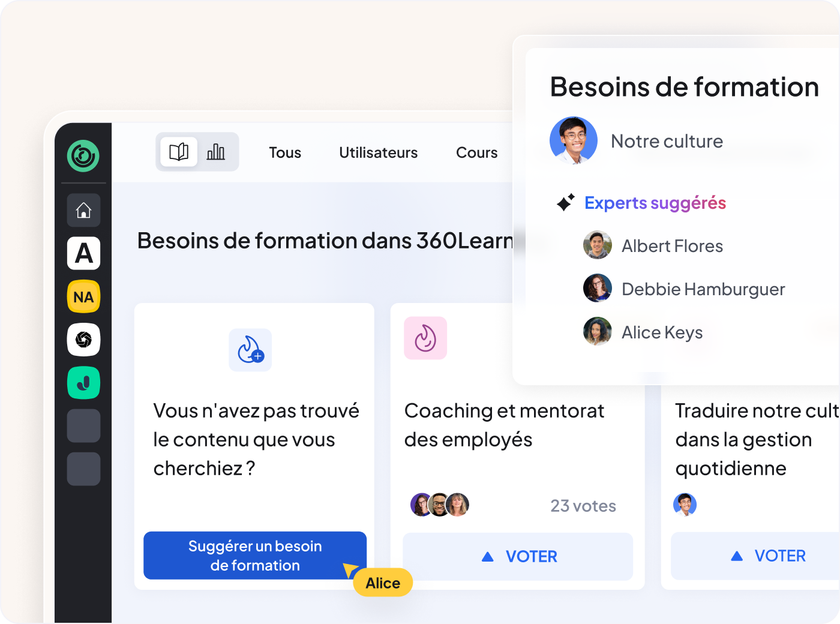This screenshot has height=624, width=840.
Task: Open the 'Utilisateurs' tab
Action: click(379, 153)
